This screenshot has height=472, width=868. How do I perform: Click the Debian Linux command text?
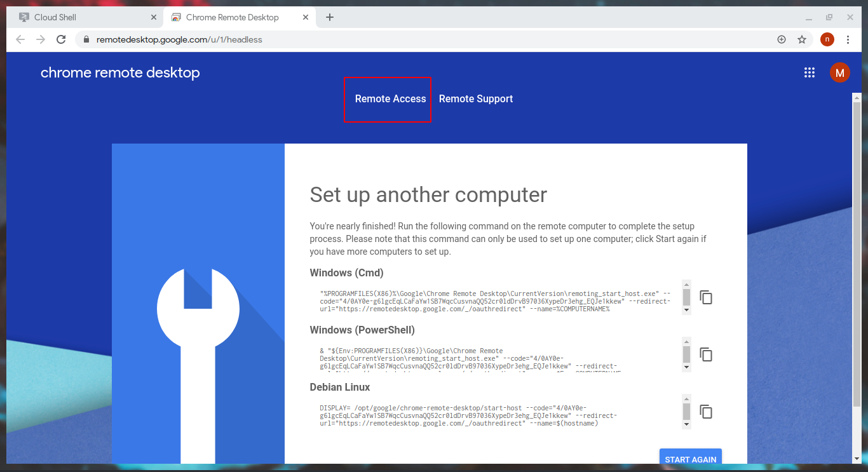click(x=468, y=415)
